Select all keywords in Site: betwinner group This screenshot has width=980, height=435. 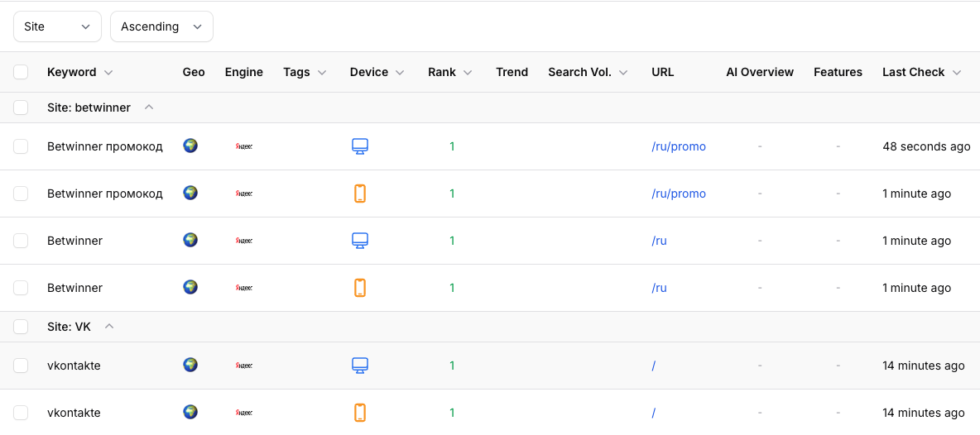tap(21, 108)
